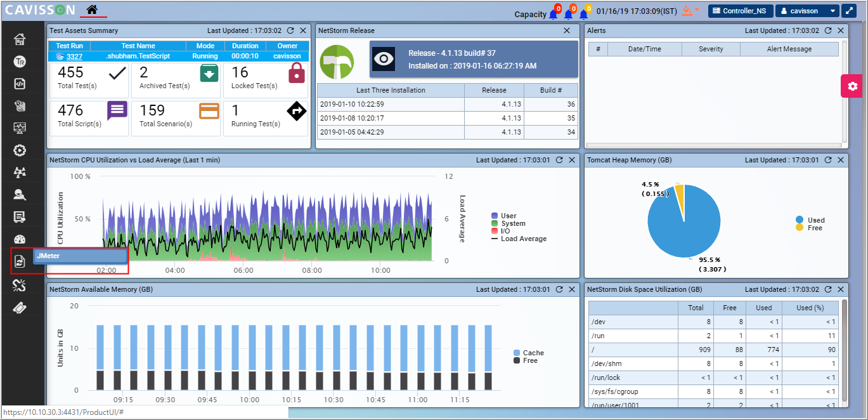
Task: Click the yellow minor alerts bell
Action: 585,13
